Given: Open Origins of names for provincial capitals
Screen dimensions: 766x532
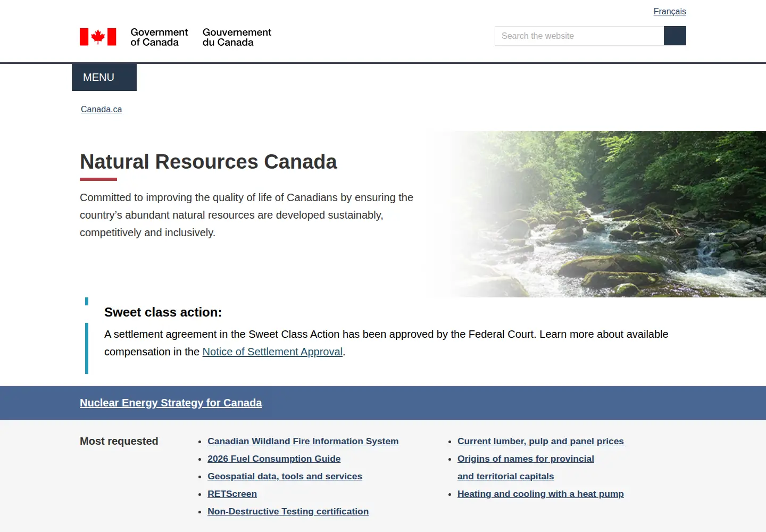Looking at the screenshot, I should point(526,467).
